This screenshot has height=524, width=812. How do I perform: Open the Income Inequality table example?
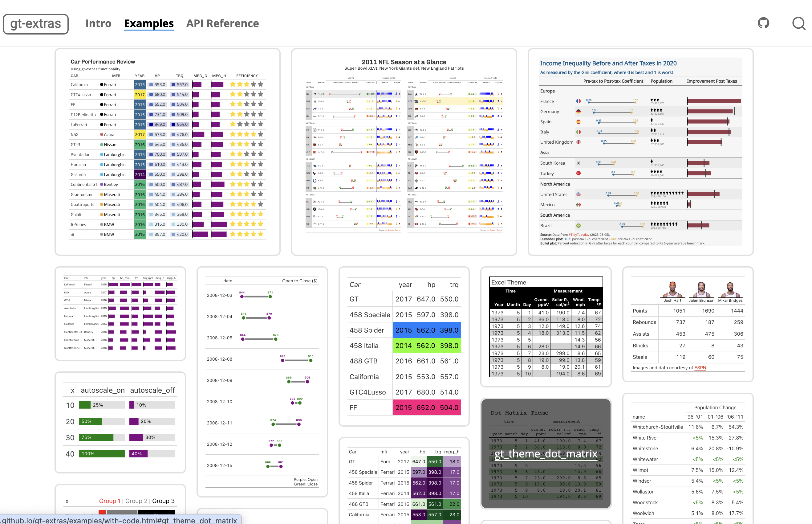(640, 151)
